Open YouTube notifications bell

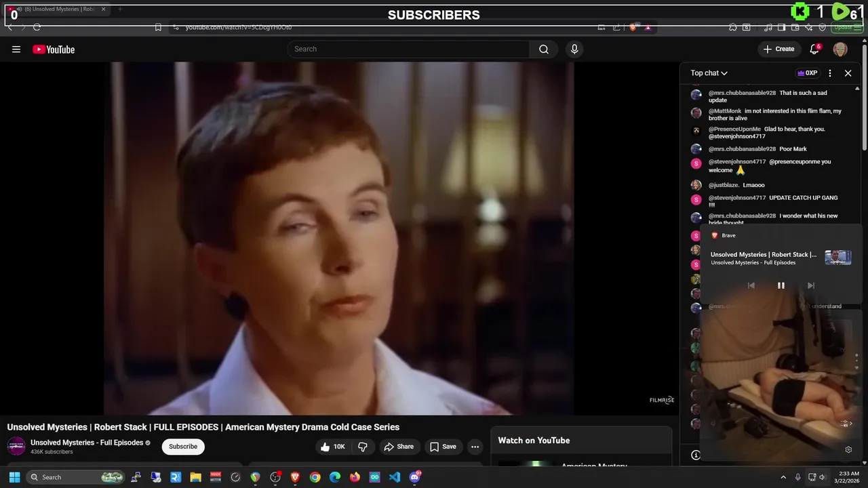[815, 49]
